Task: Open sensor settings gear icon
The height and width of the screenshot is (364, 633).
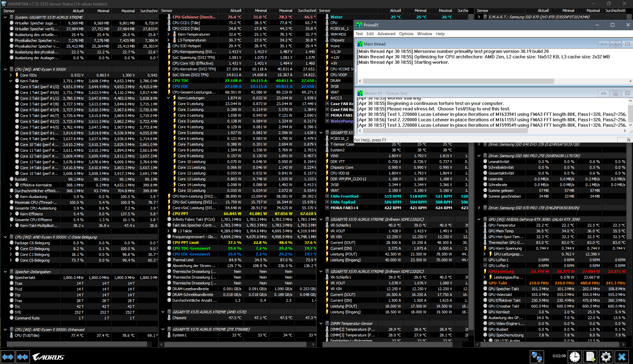Action: [606, 357]
